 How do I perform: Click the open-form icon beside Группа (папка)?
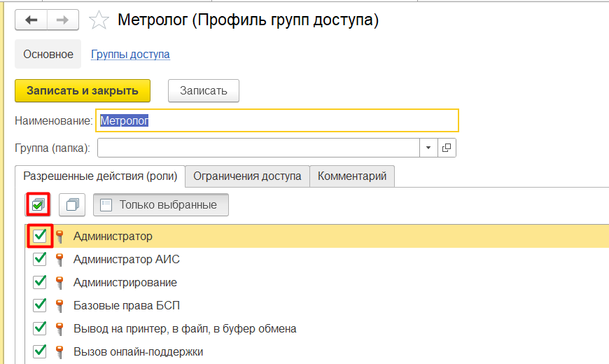(x=447, y=148)
